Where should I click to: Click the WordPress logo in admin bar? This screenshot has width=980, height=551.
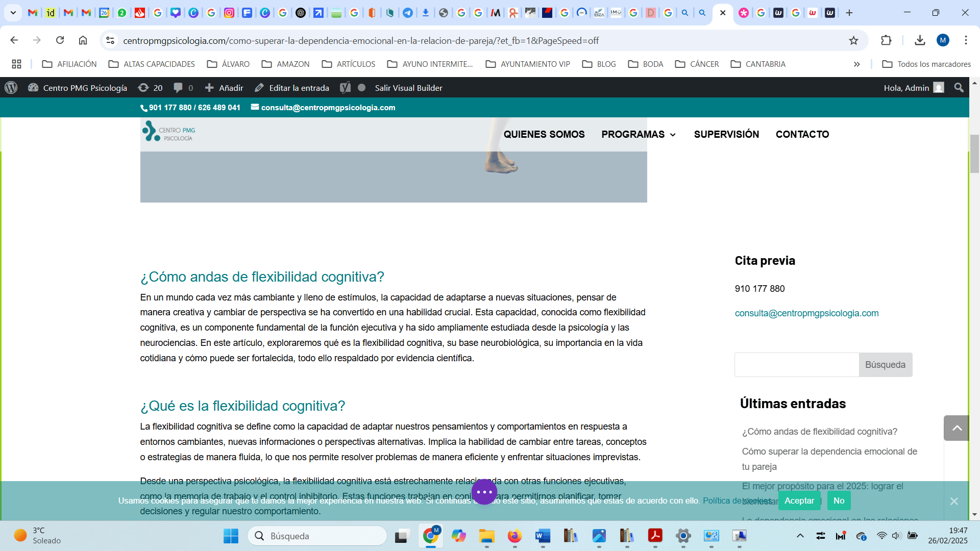tap(11, 88)
